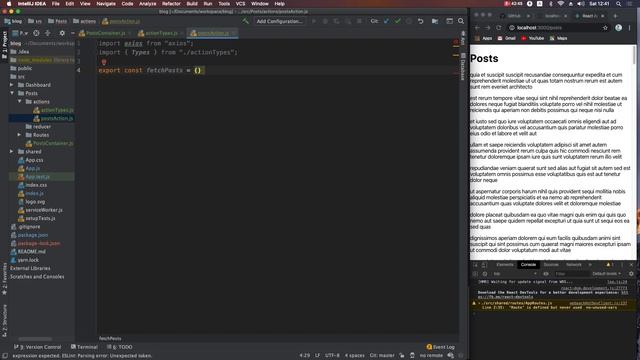Open Search Everywhere magnifier in IntelliJ

click(x=461, y=21)
